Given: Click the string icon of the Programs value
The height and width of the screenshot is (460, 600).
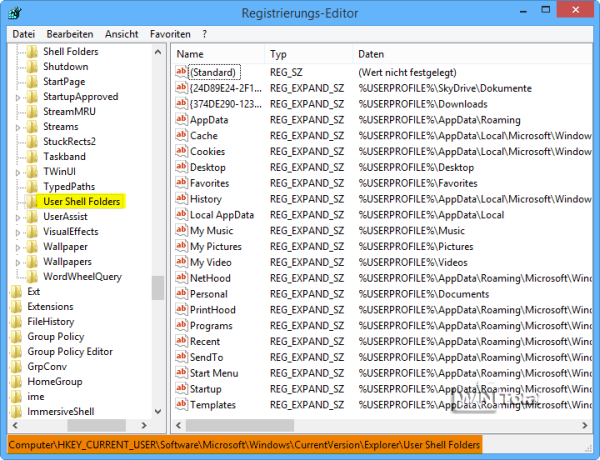Looking at the screenshot, I should click(x=181, y=325).
